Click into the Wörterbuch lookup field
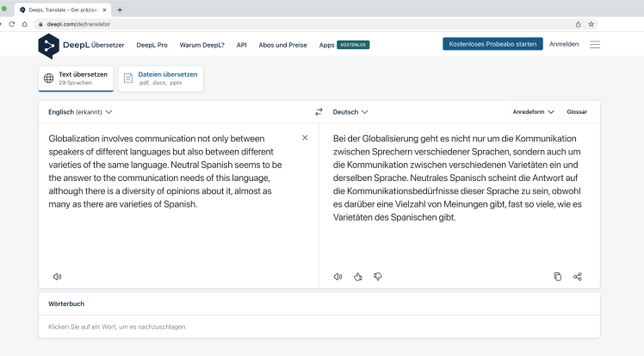Screen dimensions: 644x356 pyautogui.click(x=319, y=327)
